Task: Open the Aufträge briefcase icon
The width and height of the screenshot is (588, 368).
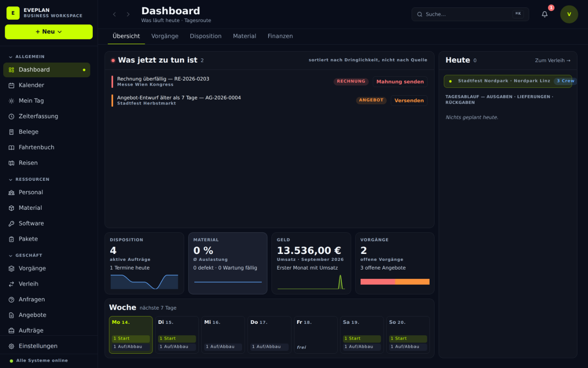Action: pos(11,331)
